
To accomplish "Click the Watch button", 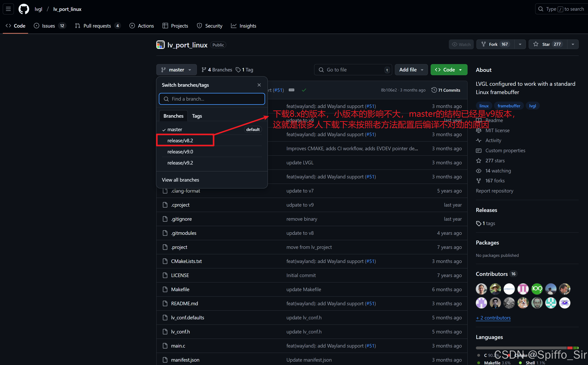I will [461, 44].
